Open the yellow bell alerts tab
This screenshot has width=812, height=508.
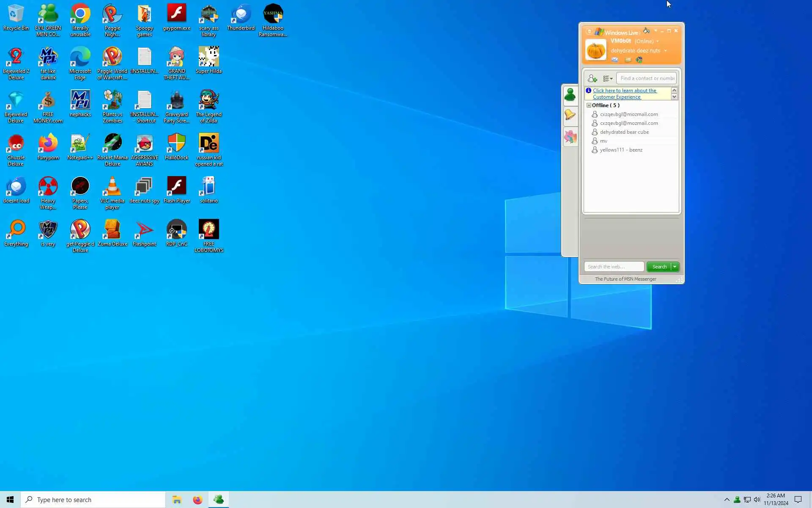pyautogui.click(x=570, y=115)
